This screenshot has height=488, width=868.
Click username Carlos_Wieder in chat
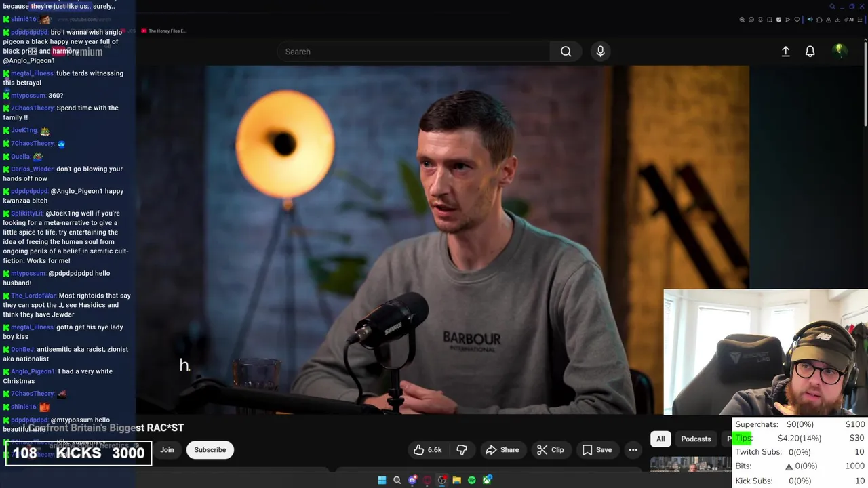click(x=32, y=169)
